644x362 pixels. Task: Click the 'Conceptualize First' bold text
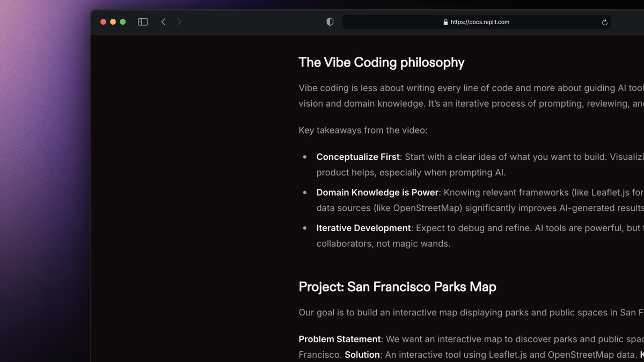[x=358, y=157]
